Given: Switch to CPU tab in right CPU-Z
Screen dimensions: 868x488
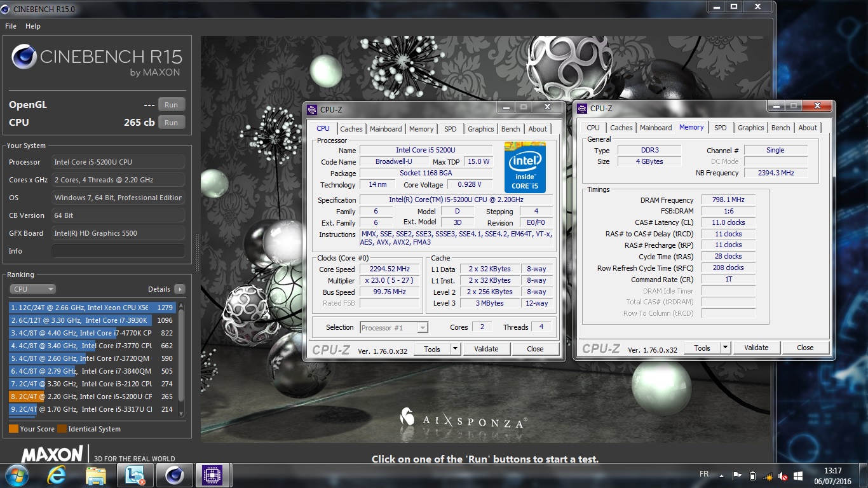Looking at the screenshot, I should [x=593, y=128].
